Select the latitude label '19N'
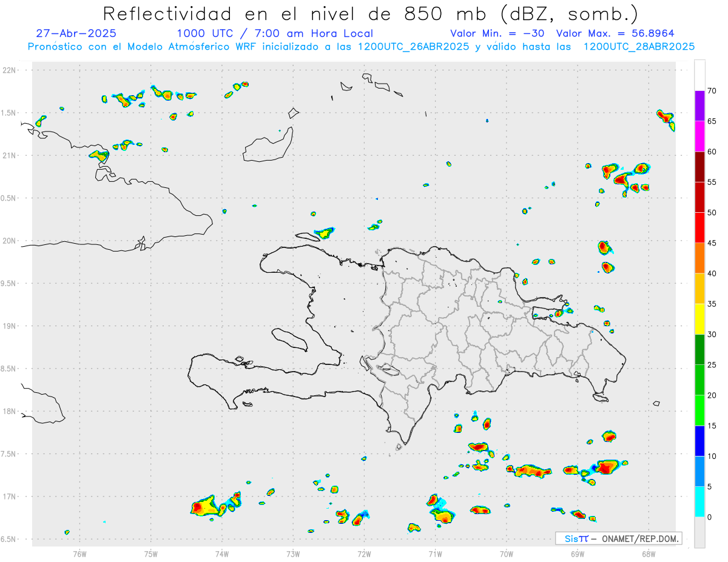This screenshot has width=728, height=562. (10, 326)
